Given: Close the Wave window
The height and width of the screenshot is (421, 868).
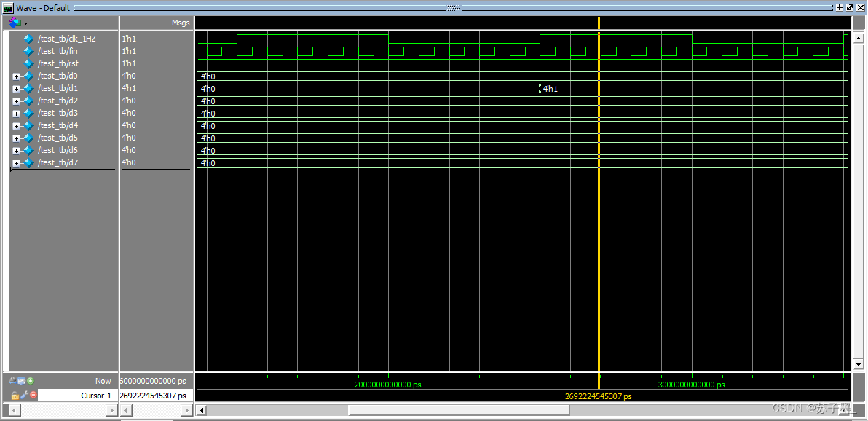Looking at the screenshot, I should pos(860,8).
